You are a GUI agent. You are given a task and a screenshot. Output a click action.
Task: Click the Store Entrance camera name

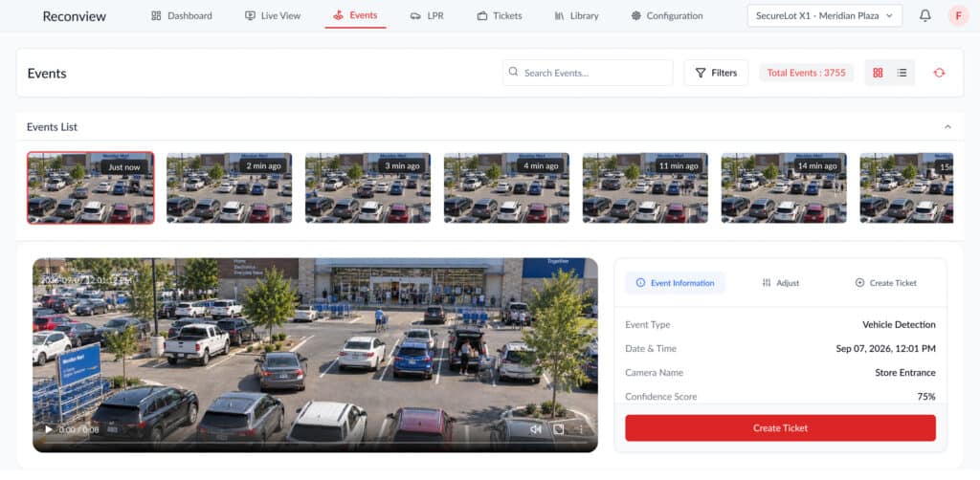tap(905, 373)
